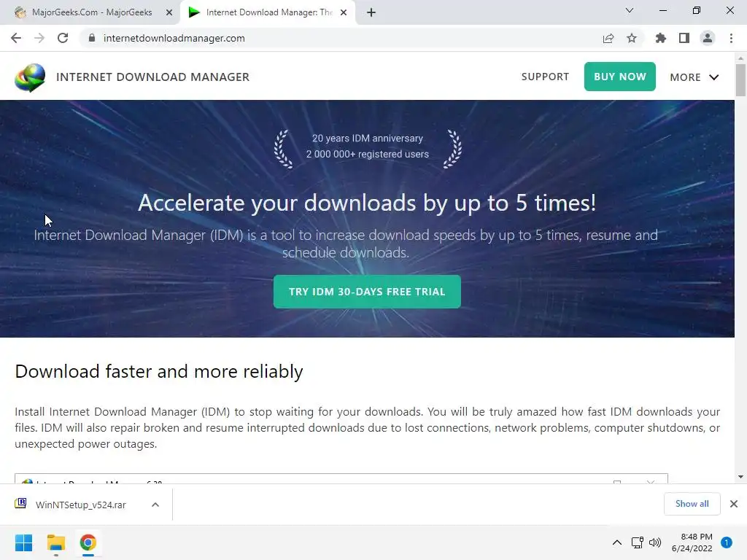Show hidden system tray icons
The height and width of the screenshot is (560, 747).
point(617,542)
